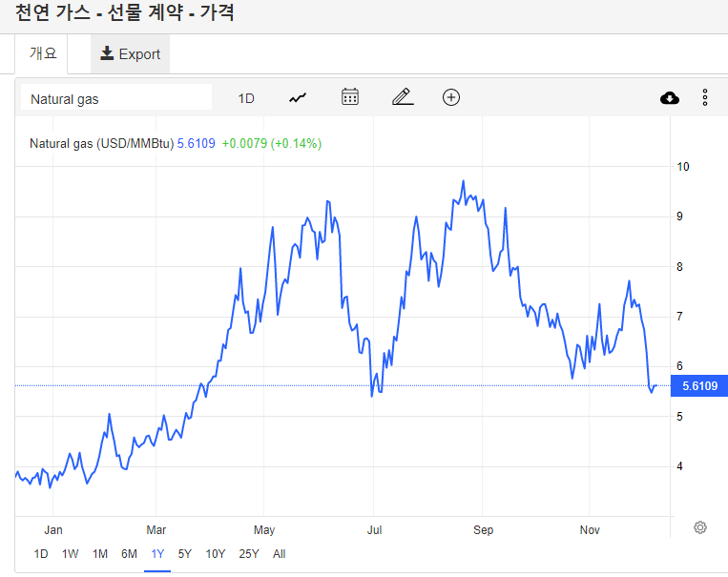This screenshot has width=728, height=577.
Task: Click the Export download icon
Action: tap(107, 53)
